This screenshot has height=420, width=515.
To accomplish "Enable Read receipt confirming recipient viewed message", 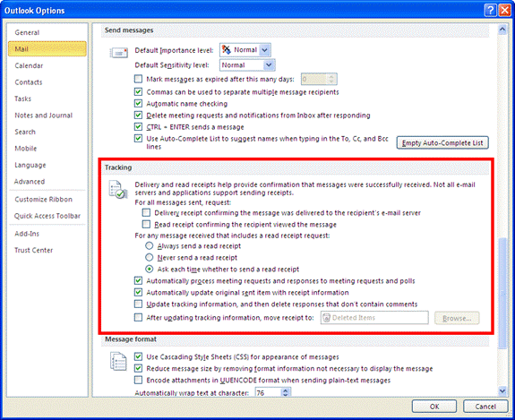I will (146, 224).
